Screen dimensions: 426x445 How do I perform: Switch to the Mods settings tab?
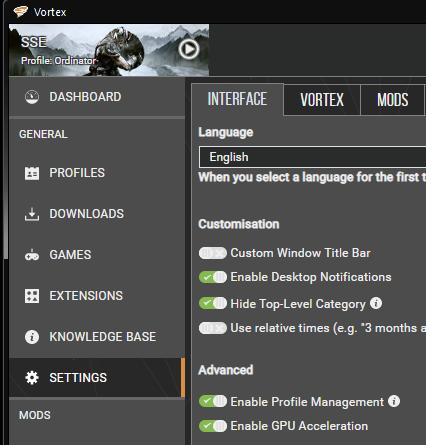point(392,100)
